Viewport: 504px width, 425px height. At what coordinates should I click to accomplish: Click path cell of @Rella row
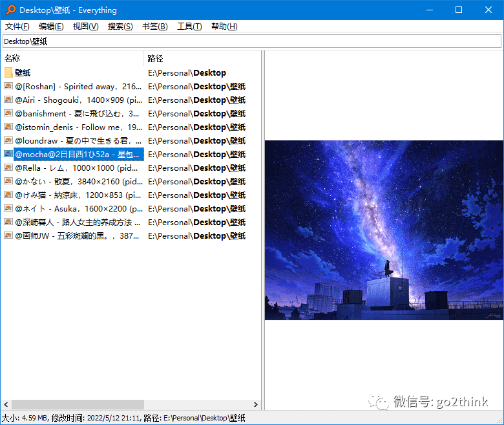click(196, 168)
